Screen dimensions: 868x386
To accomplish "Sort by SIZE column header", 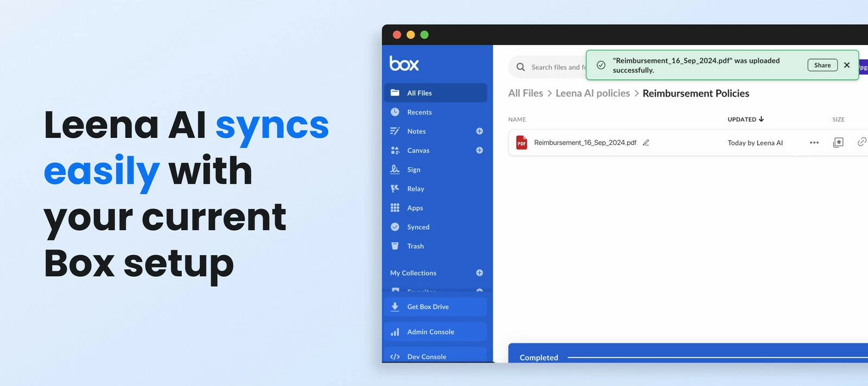I will click(838, 119).
